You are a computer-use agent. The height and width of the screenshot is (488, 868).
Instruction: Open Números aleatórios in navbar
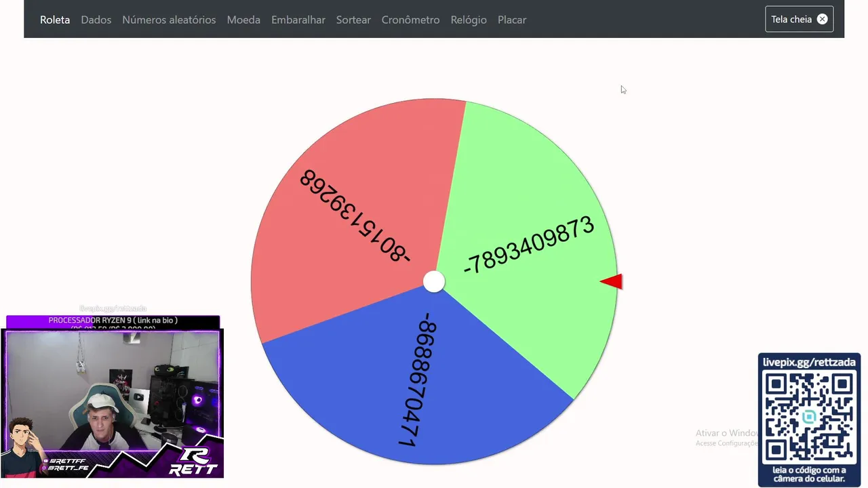click(x=169, y=20)
